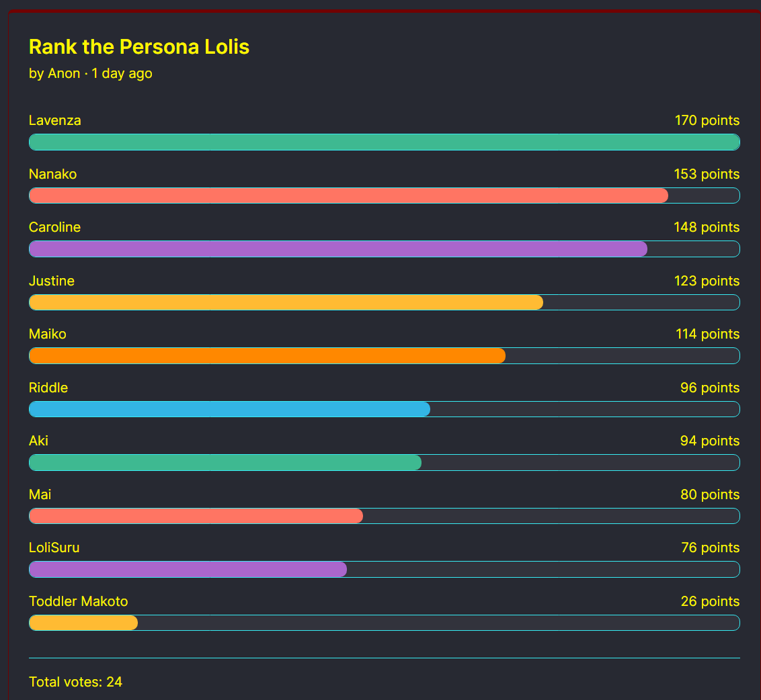Viewport: 761px width, 700px height.
Task: Click the 'Total votes: 24' text
Action: click(x=76, y=682)
